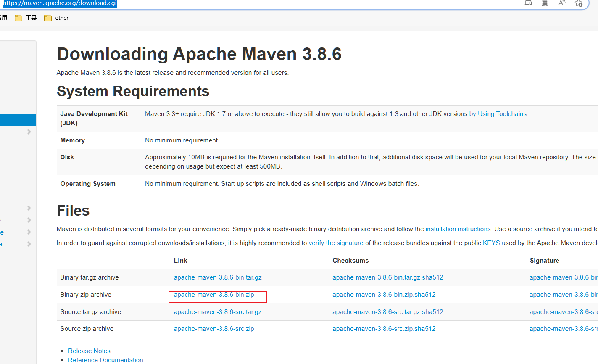Click the Source zip archive label
This screenshot has width=598, height=364.
coord(87,329)
